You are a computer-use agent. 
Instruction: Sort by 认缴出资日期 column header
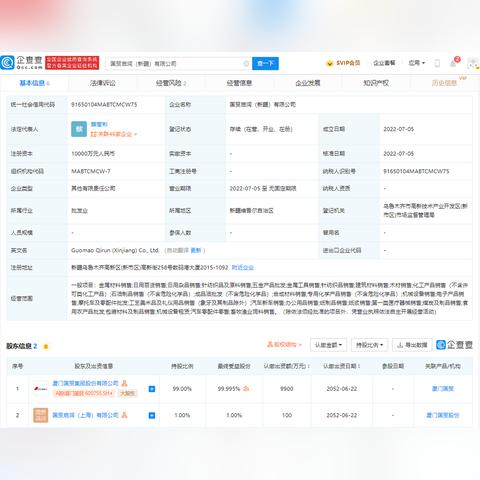click(342, 366)
